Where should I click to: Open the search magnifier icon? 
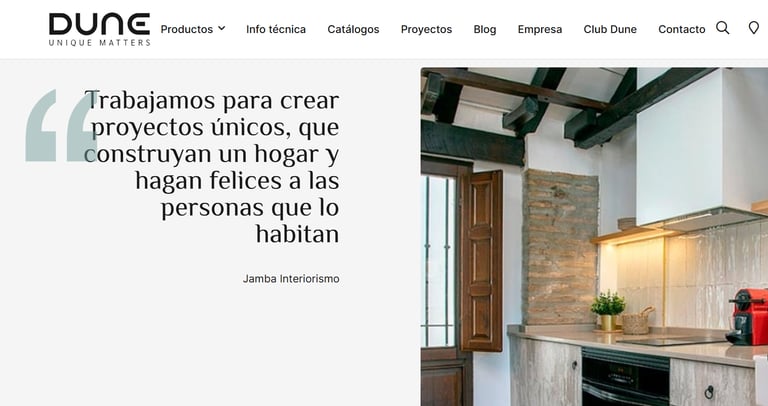click(722, 28)
